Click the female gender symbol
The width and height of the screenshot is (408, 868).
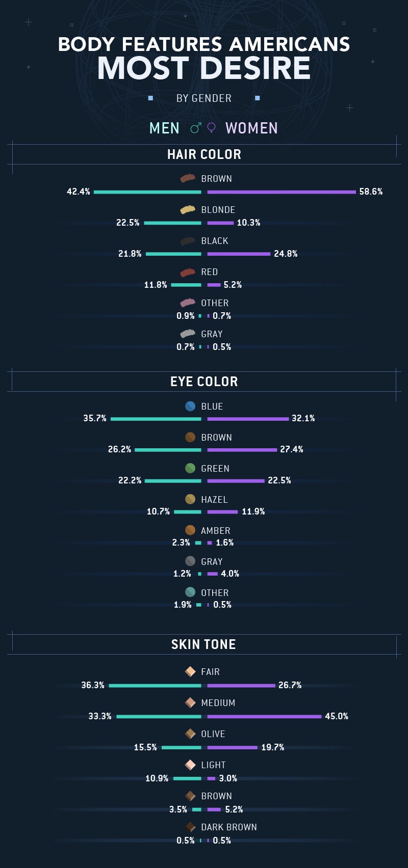(x=211, y=128)
